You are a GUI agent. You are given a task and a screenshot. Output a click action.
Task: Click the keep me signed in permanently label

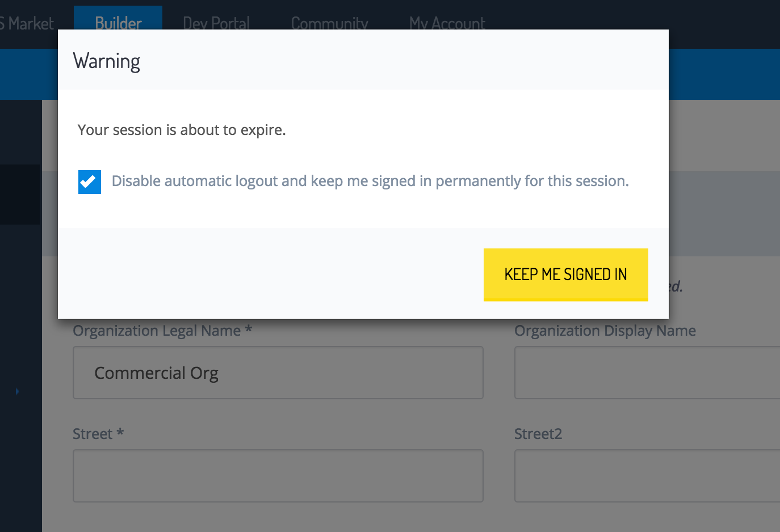click(370, 181)
